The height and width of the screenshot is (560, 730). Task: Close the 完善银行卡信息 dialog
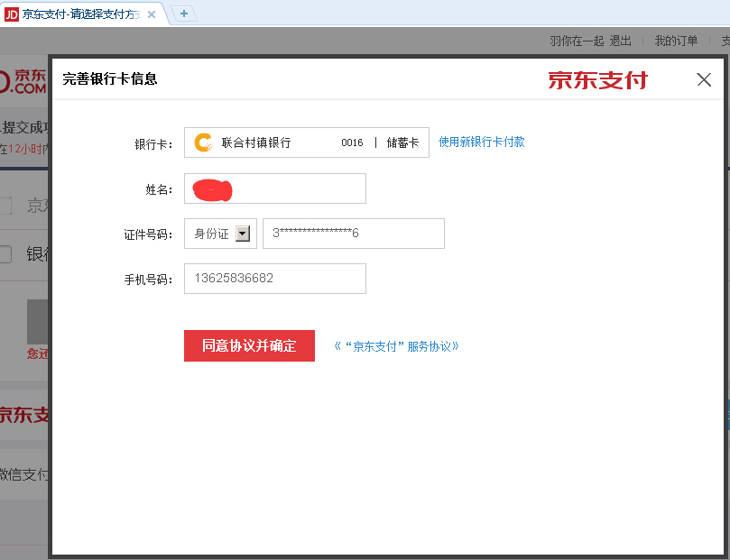coord(704,79)
